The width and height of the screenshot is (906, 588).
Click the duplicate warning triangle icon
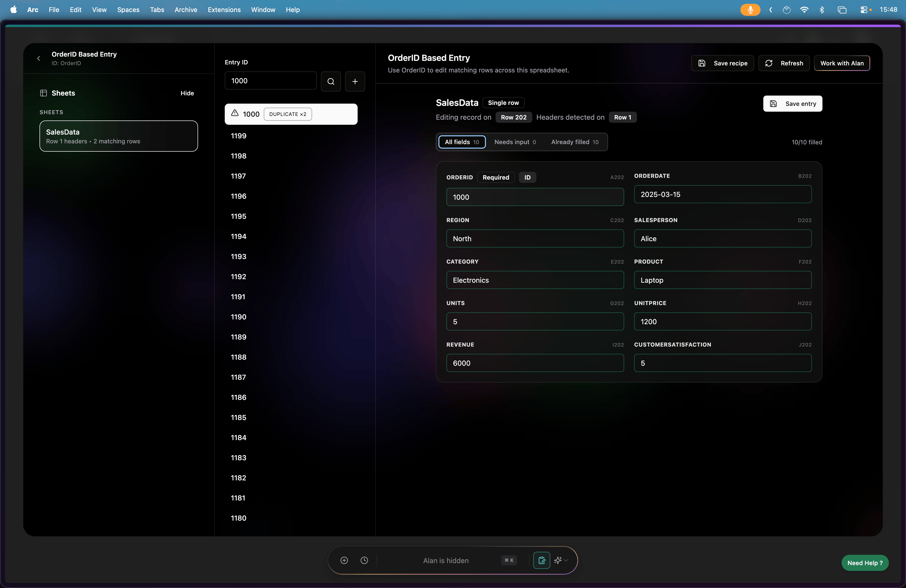click(235, 113)
